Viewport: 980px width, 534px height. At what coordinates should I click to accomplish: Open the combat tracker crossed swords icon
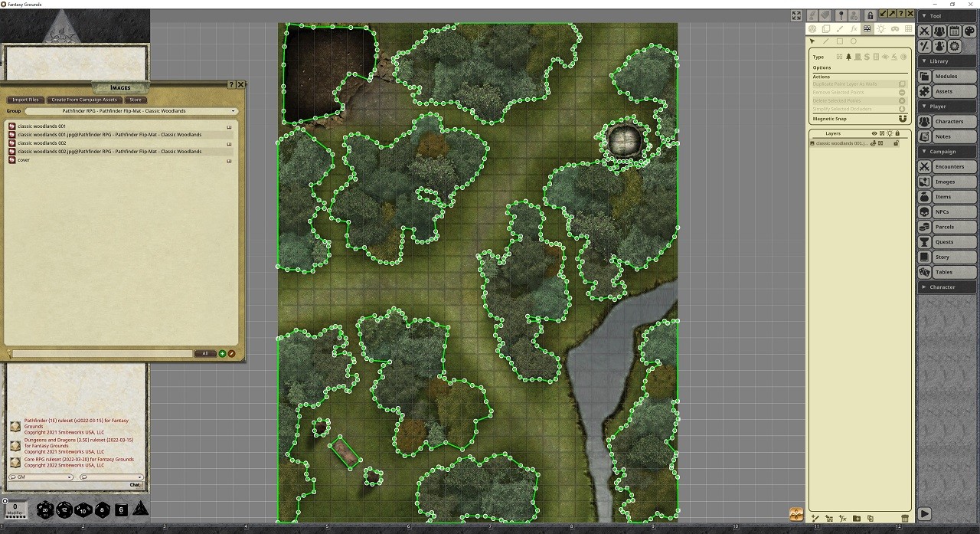point(925,31)
